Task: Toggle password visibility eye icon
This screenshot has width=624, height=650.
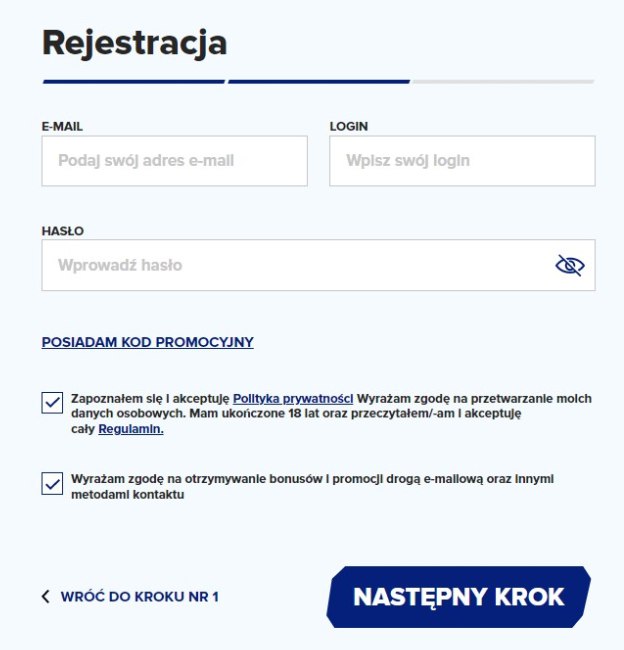Action: (569, 265)
